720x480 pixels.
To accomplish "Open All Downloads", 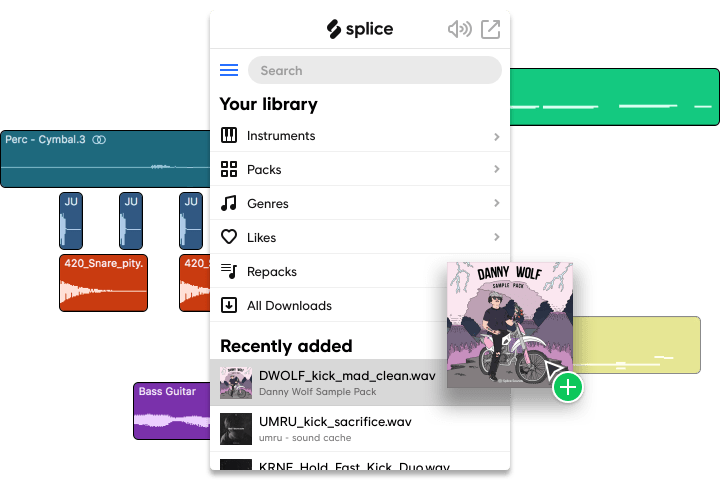I will [x=329, y=305].
